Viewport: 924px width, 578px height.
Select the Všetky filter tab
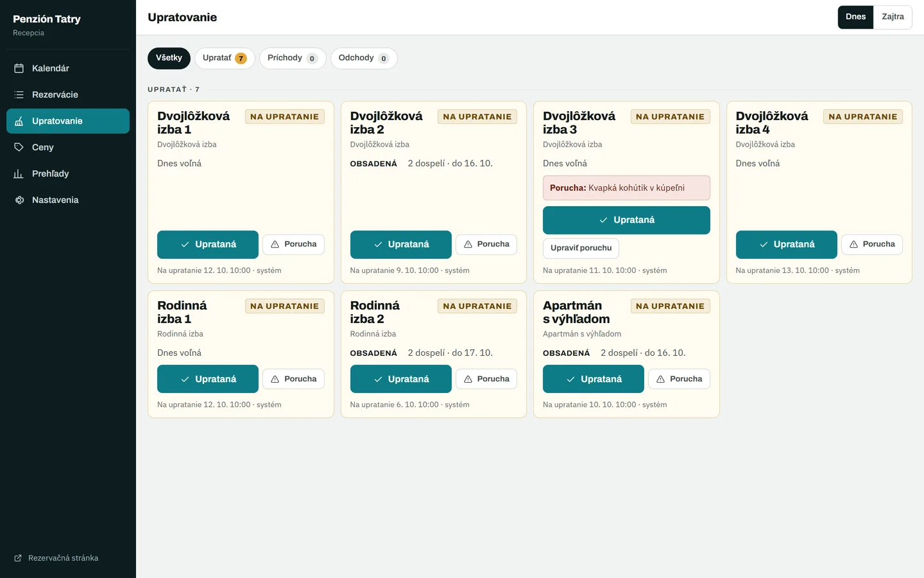coord(169,58)
